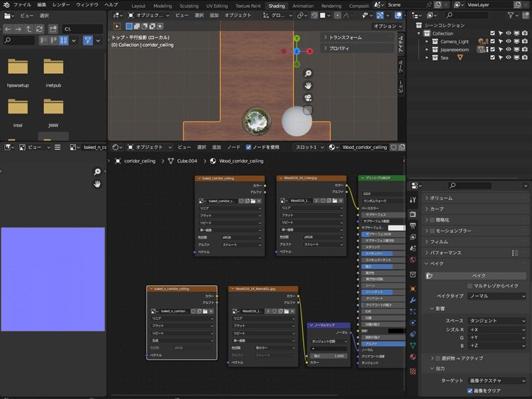532x399 pixels.
Task: Switch orthographic/perspective with the grid icon
Action: click(308, 110)
